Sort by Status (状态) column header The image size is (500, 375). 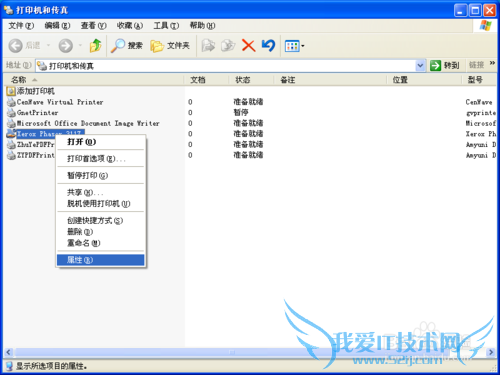(x=251, y=80)
